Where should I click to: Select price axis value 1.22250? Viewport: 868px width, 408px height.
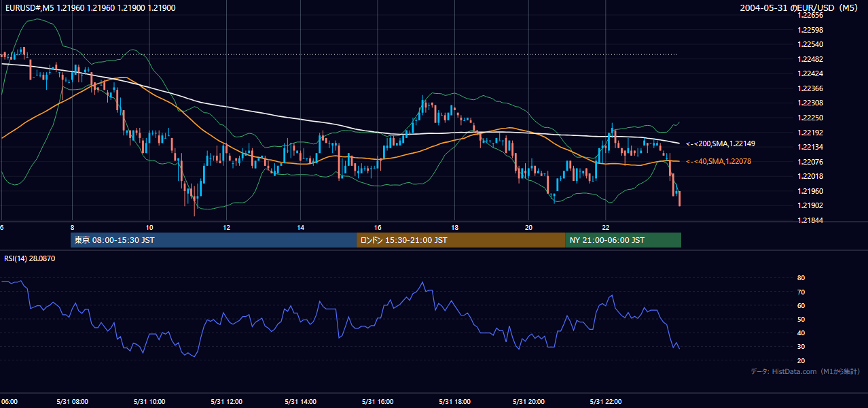coord(811,118)
